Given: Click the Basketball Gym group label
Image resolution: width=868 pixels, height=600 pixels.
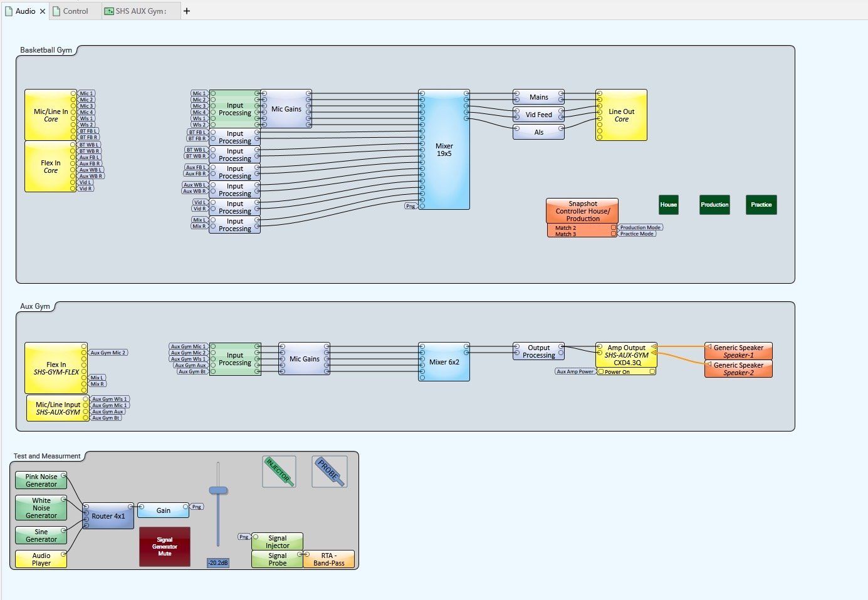Looking at the screenshot, I should coord(46,50).
